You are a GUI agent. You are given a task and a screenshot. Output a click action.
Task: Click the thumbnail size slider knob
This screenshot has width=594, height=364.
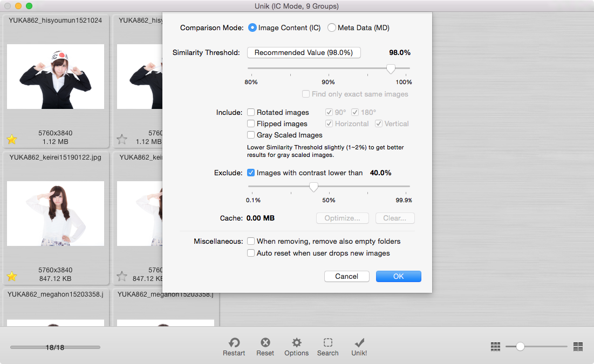(x=520, y=347)
